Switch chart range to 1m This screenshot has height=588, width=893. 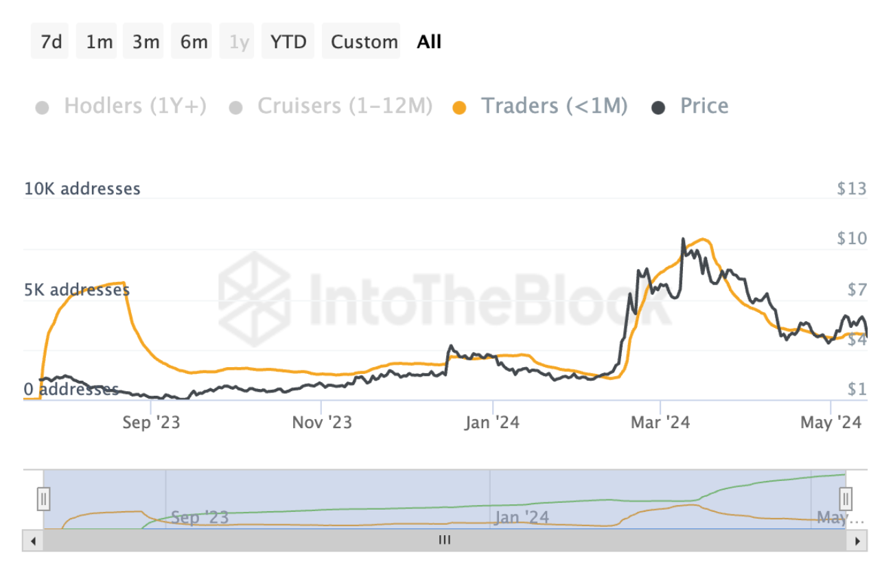click(x=99, y=42)
